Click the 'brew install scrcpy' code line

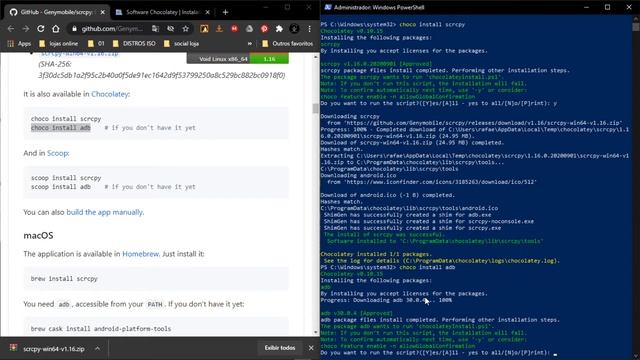click(64, 279)
